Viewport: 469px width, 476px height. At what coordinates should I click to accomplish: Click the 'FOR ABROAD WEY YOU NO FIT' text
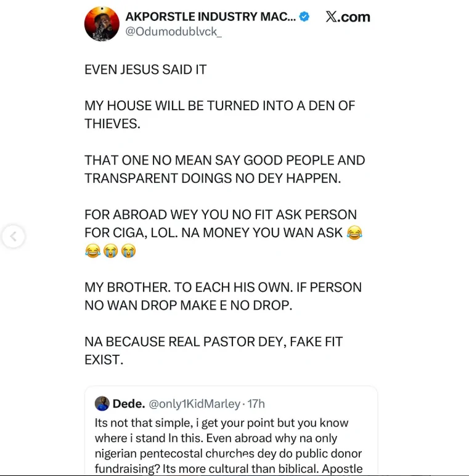pos(221,216)
